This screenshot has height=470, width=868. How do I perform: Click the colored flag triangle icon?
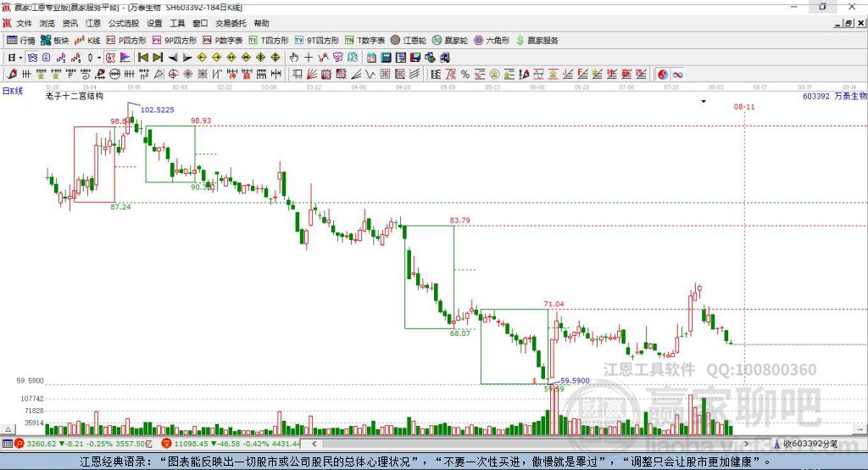coord(125,58)
